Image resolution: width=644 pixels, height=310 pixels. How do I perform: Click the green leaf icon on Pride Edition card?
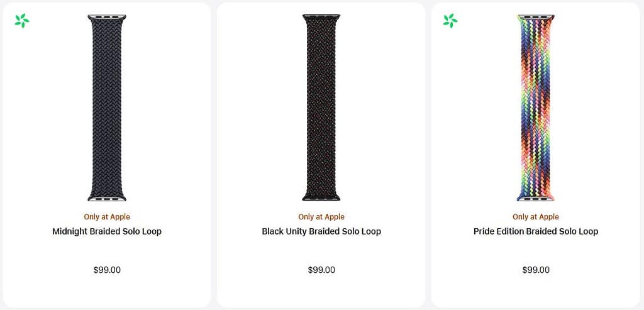pos(450,21)
